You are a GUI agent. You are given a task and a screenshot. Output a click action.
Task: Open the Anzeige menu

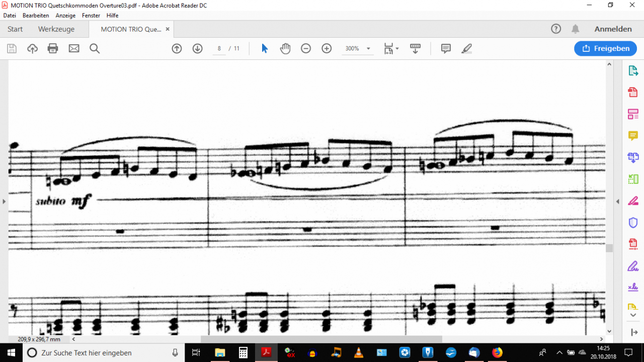pos(65,16)
